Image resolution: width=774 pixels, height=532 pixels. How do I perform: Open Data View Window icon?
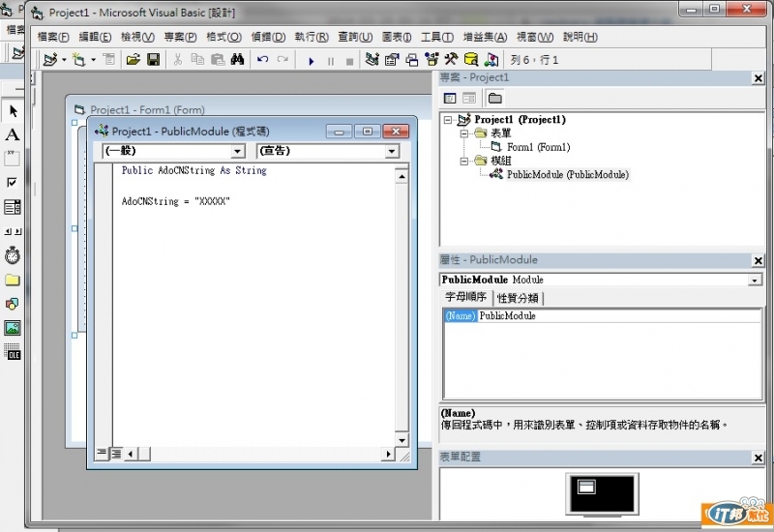[x=471, y=60]
